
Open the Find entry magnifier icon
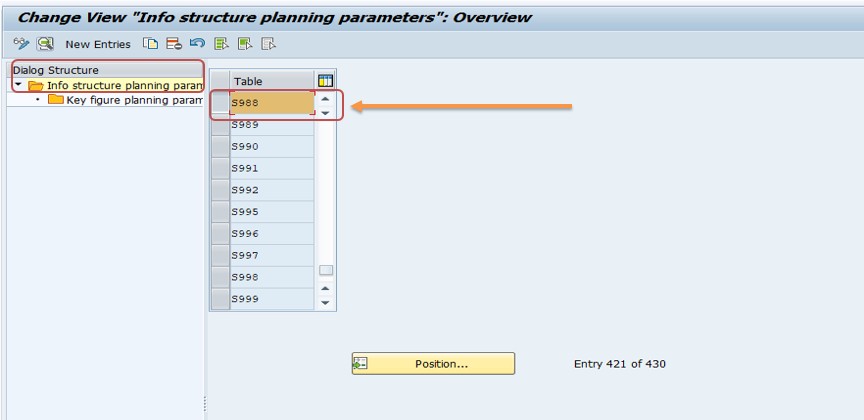45,44
